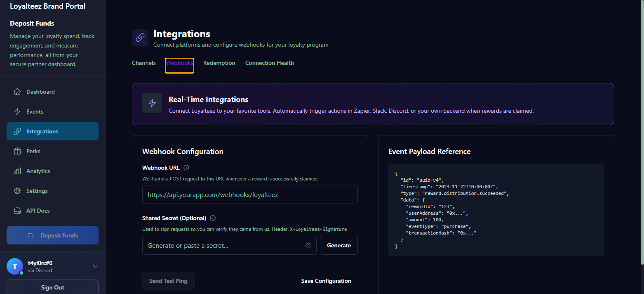Select the Redemption tab
This screenshot has width=644, height=294.
point(219,63)
